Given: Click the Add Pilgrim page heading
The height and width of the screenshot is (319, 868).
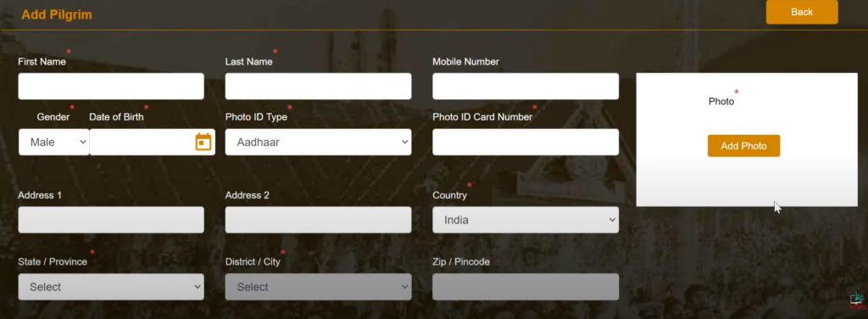Looking at the screenshot, I should pyautogui.click(x=57, y=15).
